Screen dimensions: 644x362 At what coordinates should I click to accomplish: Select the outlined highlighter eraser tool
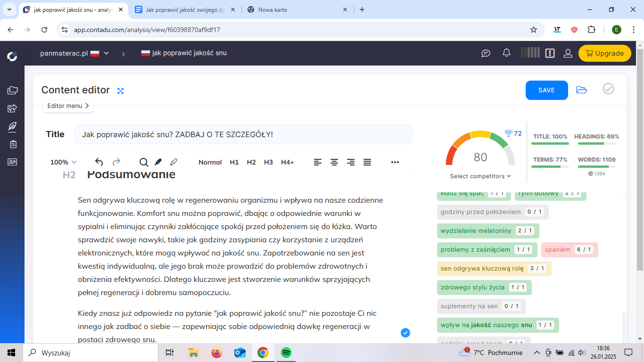click(173, 162)
